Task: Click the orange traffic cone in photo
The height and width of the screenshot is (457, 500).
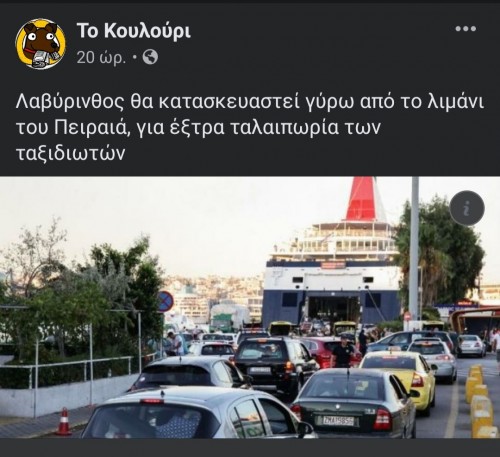Action: coord(63,422)
